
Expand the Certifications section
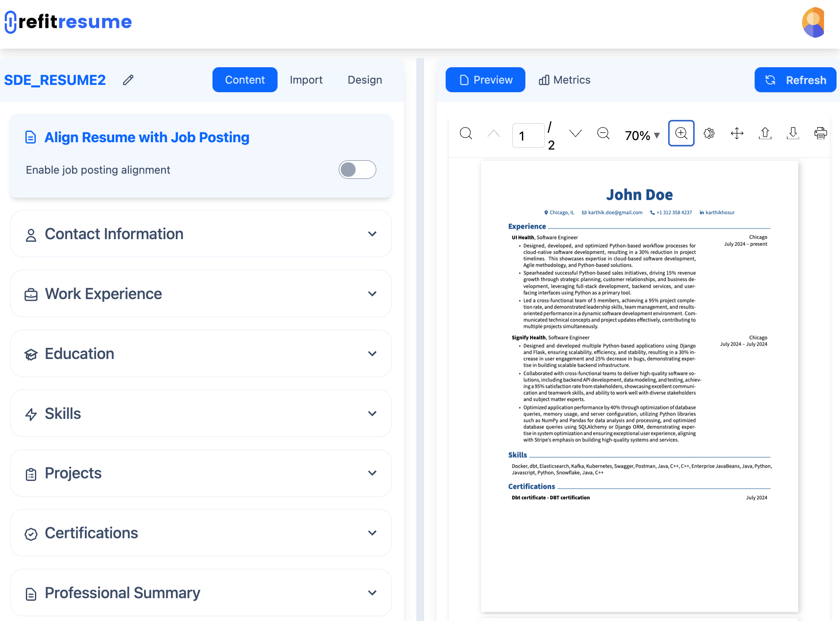pyautogui.click(x=372, y=533)
